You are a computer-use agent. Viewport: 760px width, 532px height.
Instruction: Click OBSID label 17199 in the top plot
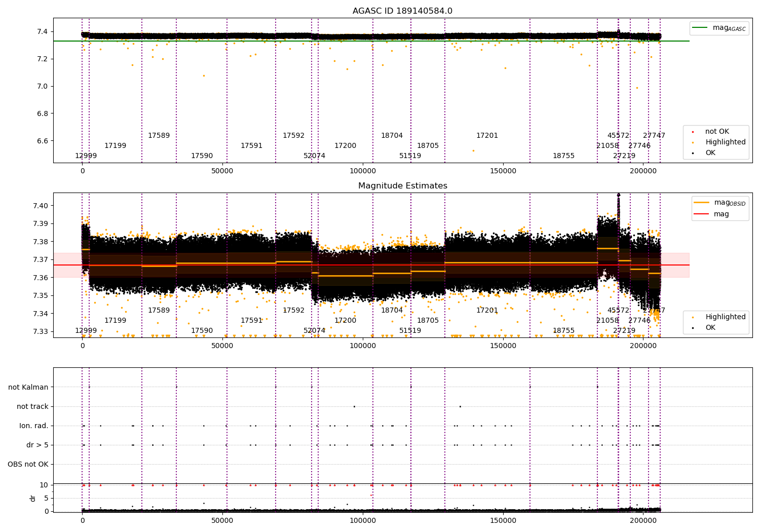click(115, 146)
